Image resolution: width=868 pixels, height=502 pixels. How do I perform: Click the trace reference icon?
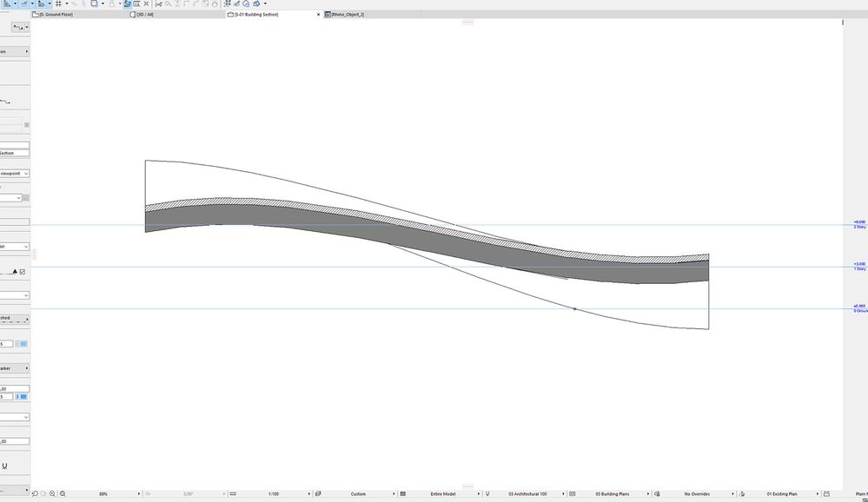pyautogui.click(x=94, y=3)
